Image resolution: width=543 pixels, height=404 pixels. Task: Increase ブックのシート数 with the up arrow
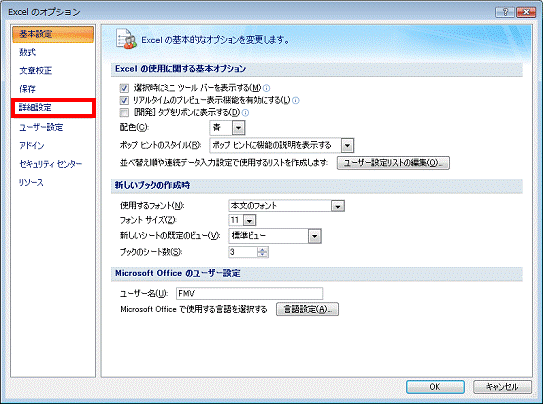point(263,250)
